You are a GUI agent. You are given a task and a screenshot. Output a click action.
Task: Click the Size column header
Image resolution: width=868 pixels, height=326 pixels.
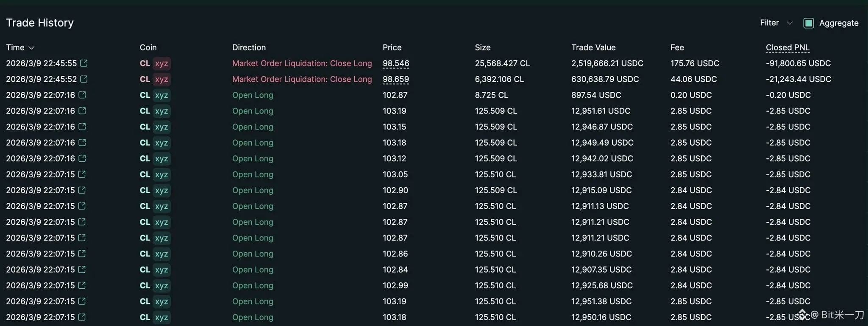coord(483,47)
